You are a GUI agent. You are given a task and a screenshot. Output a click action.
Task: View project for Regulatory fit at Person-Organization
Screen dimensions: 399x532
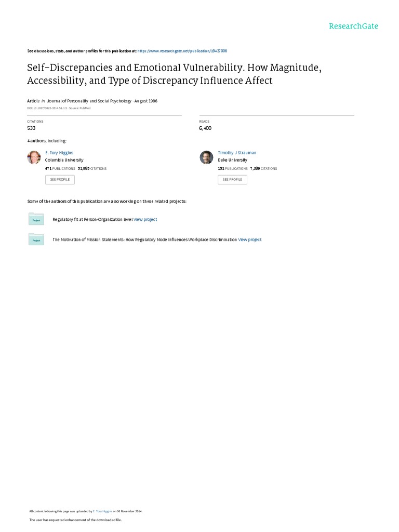(x=145, y=220)
